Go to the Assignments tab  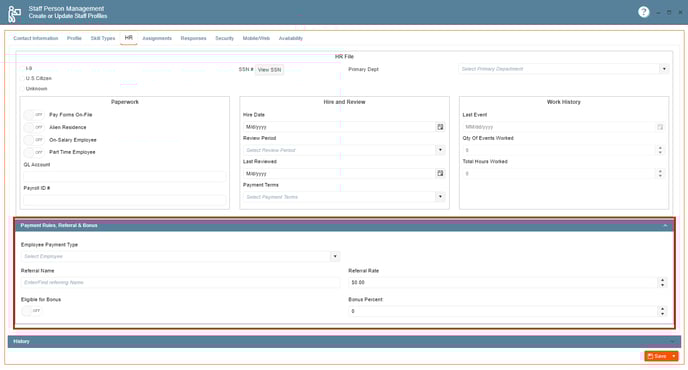pyautogui.click(x=157, y=38)
